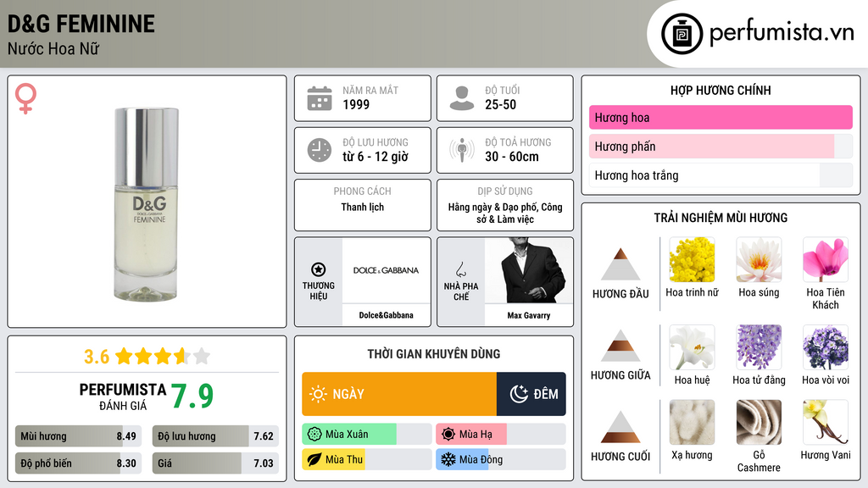Click the Hằng ngày & Dạo phố occasion text

505,213
